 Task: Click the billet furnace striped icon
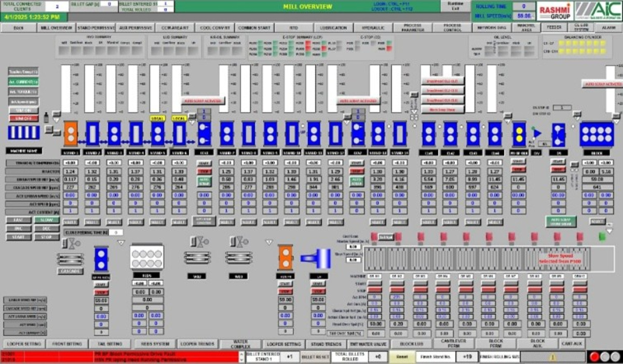pyautogui.click(x=23, y=133)
